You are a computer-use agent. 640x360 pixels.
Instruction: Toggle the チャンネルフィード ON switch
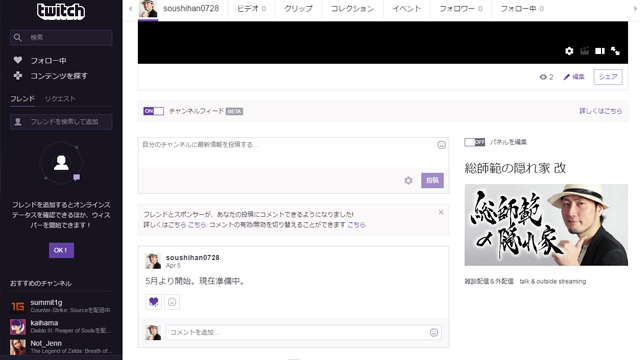(x=153, y=111)
